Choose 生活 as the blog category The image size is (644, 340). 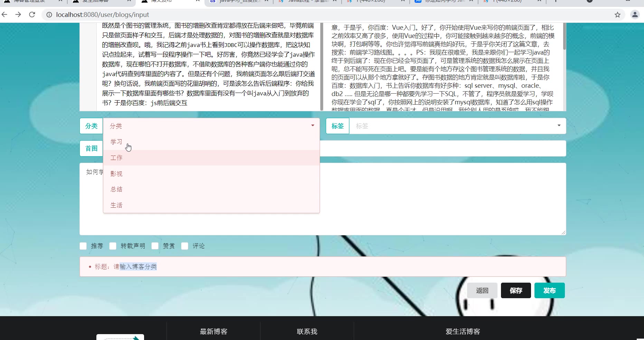tap(211, 205)
